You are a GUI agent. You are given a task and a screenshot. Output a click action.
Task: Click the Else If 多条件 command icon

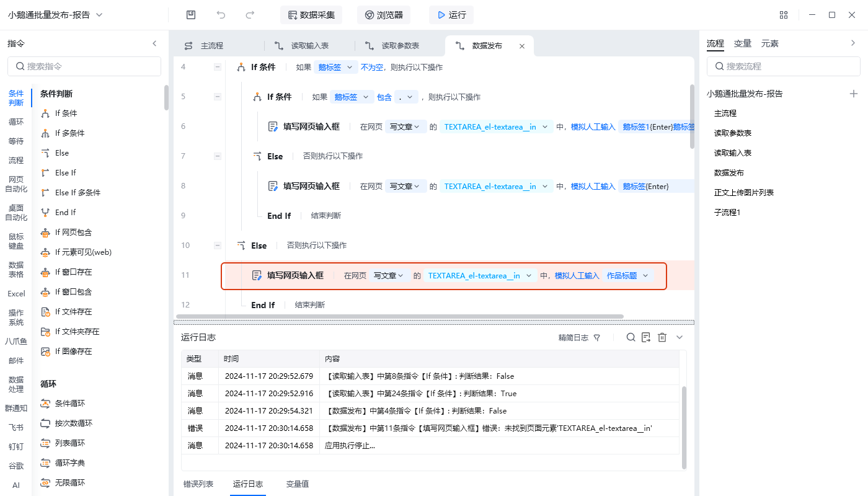[45, 193]
